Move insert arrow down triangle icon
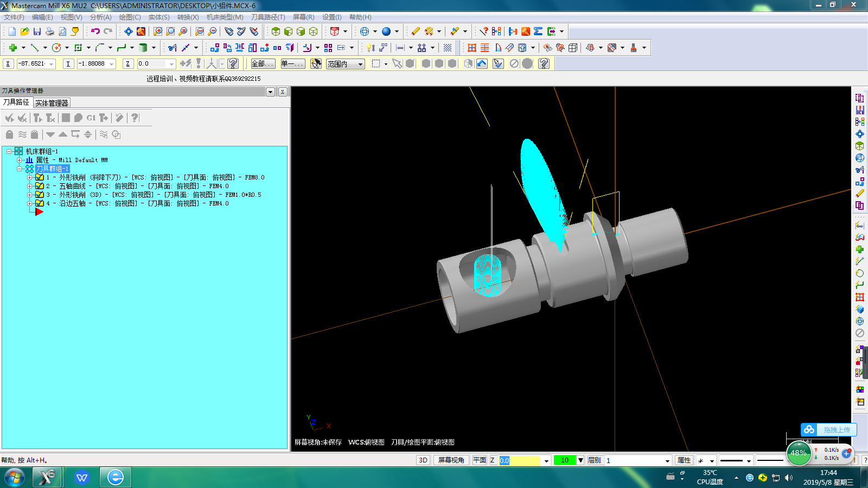Image resolution: width=868 pixels, height=488 pixels. tap(50, 134)
